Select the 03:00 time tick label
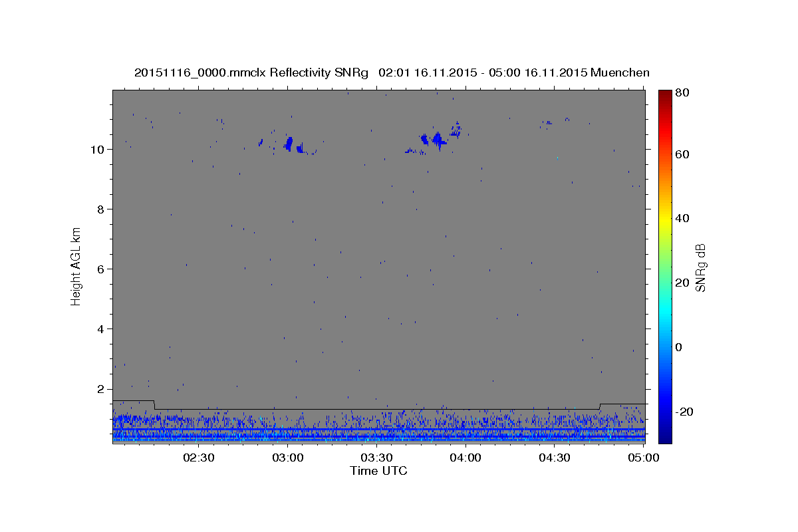Viewport: 798px width, 532px height. 288,458
